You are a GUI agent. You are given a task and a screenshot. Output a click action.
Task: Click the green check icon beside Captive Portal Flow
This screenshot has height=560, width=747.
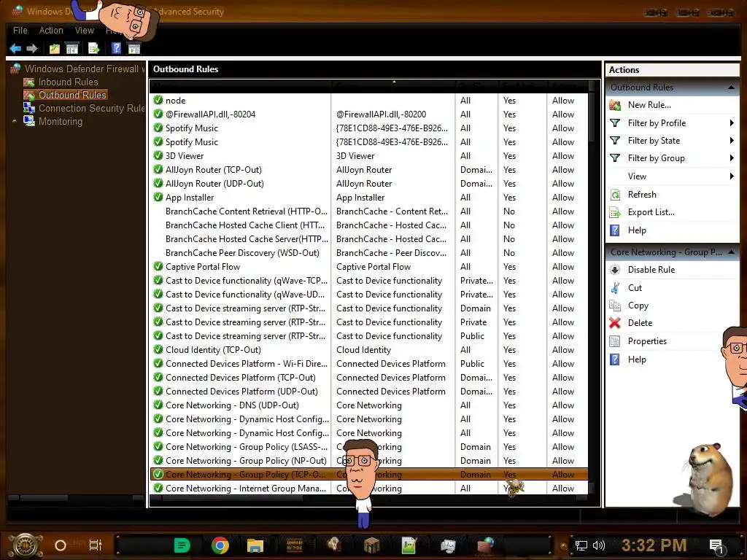[158, 266]
